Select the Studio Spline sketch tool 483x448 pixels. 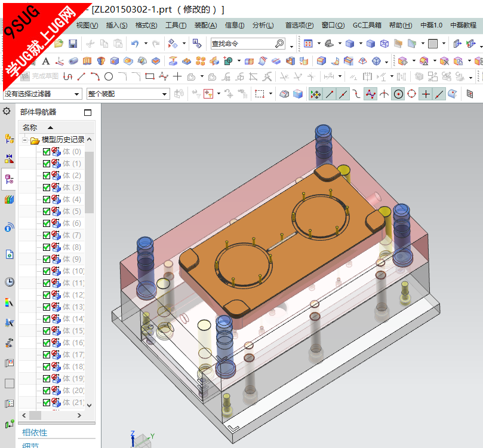(164, 76)
